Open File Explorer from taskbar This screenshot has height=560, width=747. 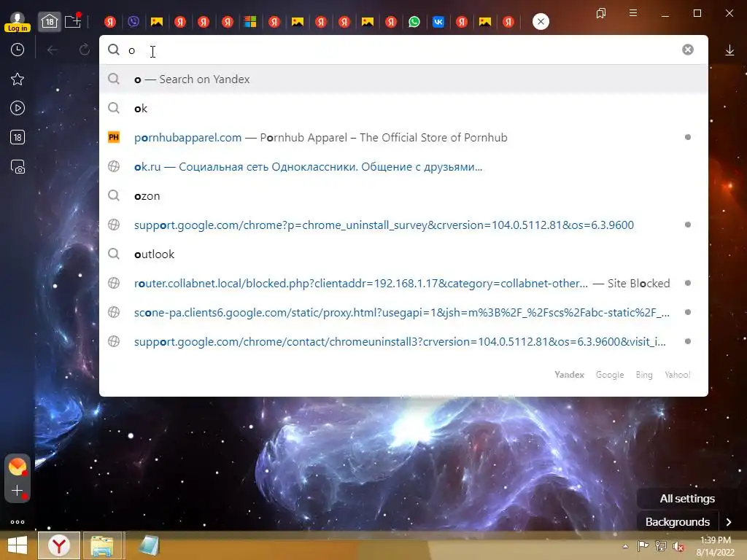[x=102, y=545]
